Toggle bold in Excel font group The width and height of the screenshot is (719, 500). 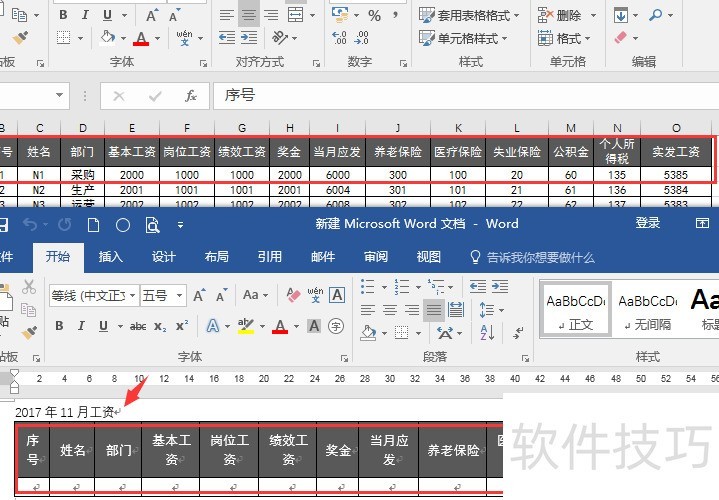point(63,15)
